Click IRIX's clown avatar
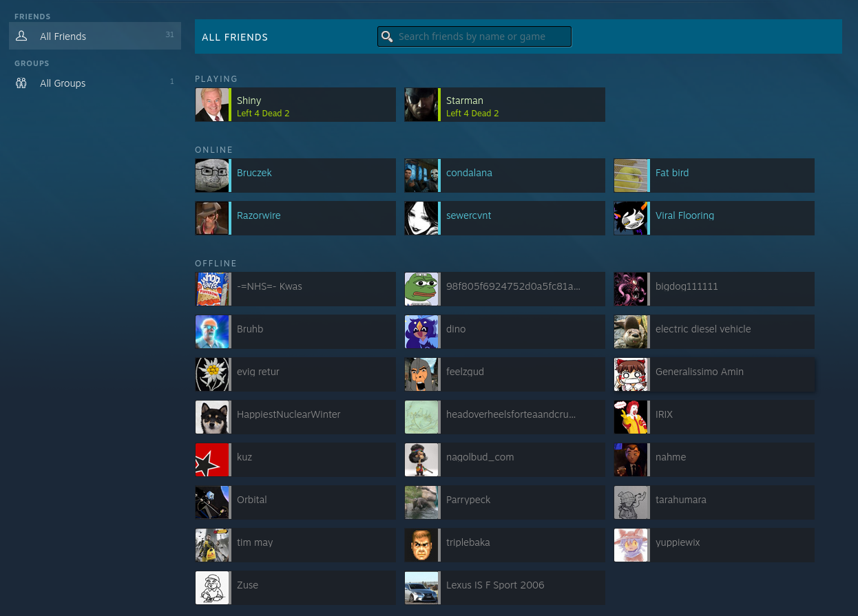 coord(631,417)
